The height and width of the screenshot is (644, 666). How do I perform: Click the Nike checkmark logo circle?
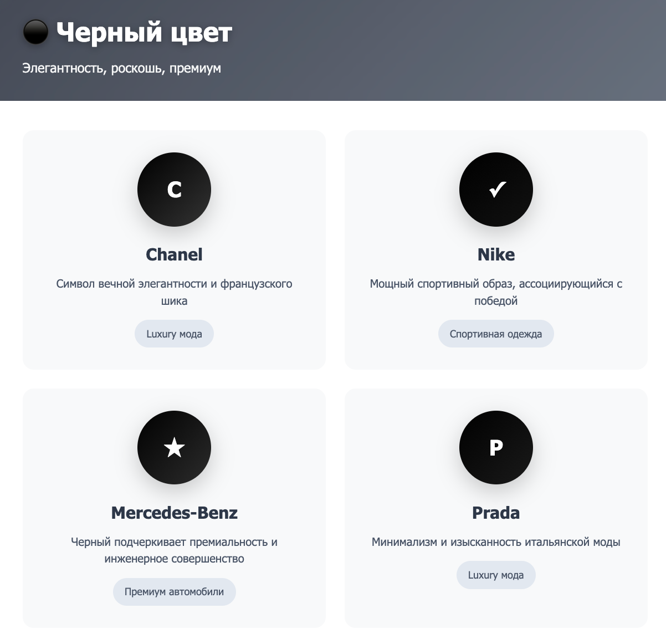(x=496, y=190)
